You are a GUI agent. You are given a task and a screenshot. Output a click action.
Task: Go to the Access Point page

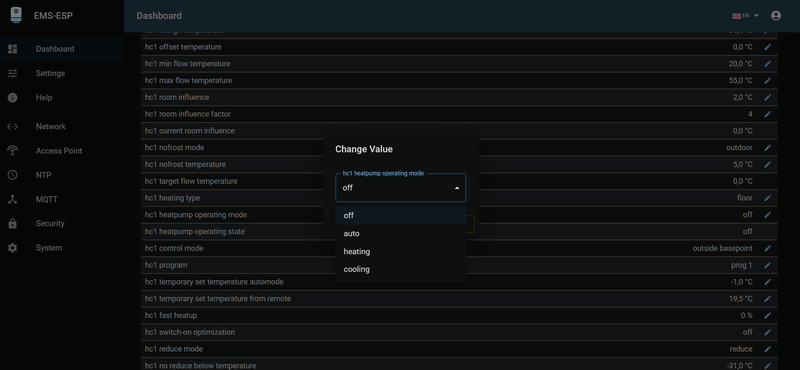click(x=62, y=151)
